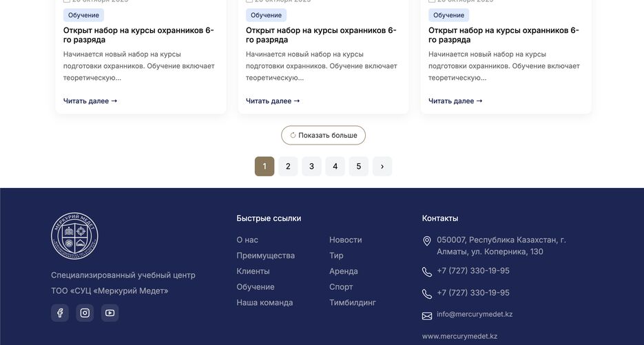The height and width of the screenshot is (345, 644).
Task: Click the second phone handset icon
Action: [427, 294]
